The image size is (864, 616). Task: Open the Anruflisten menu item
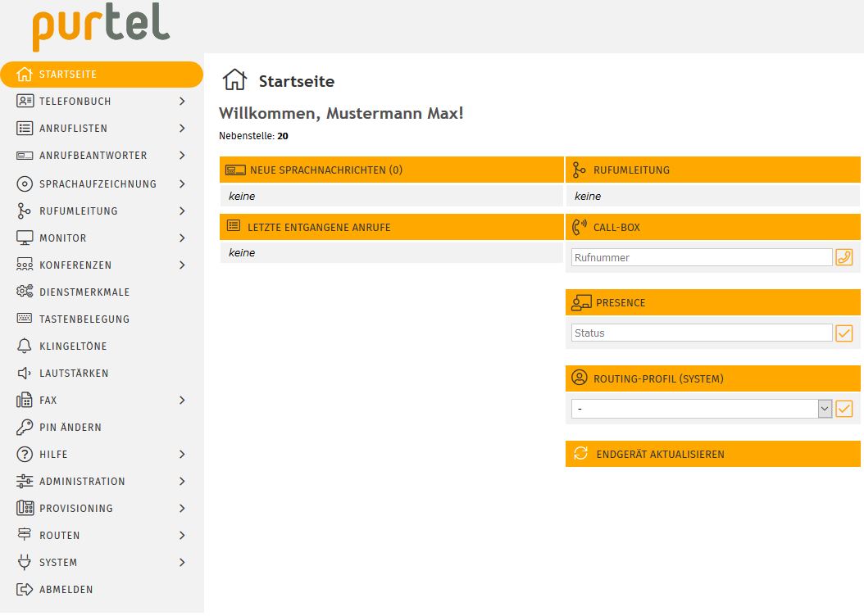[x=74, y=128]
